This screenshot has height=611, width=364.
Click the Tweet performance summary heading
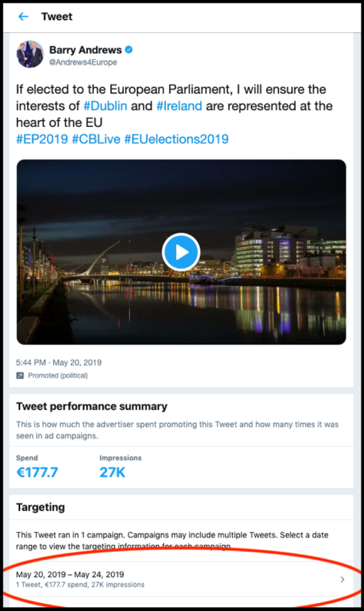click(x=92, y=407)
